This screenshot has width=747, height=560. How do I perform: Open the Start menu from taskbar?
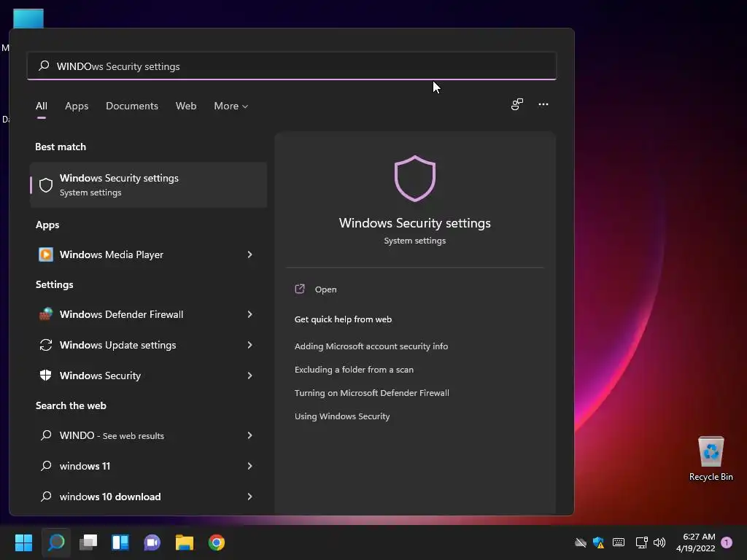click(x=24, y=542)
